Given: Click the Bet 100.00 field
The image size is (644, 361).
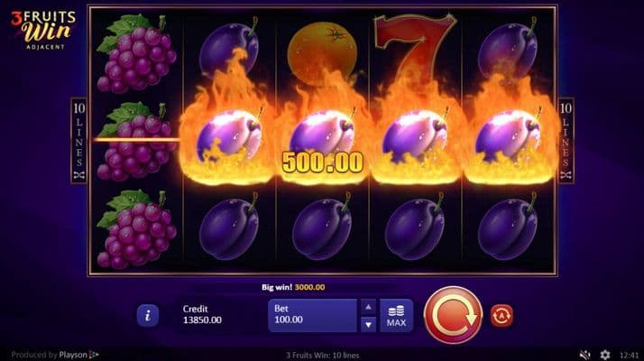Looking at the screenshot, I should click(x=312, y=316).
